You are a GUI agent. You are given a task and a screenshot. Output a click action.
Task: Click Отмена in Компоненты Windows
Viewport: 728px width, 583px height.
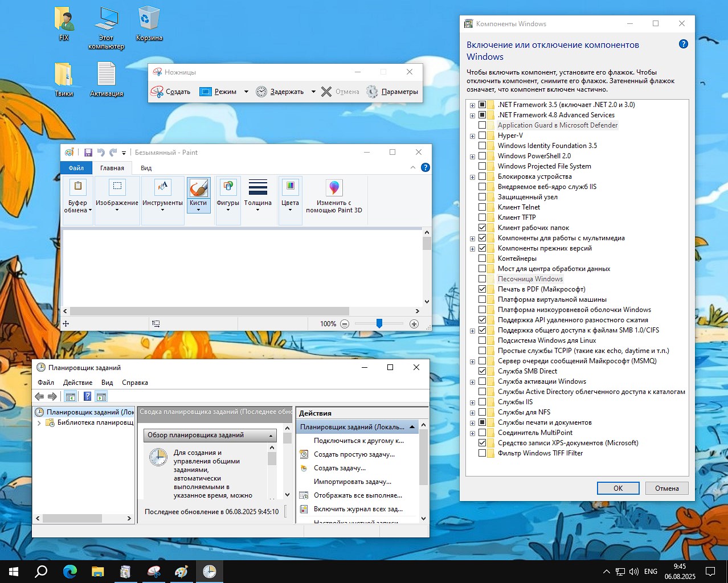(x=667, y=488)
